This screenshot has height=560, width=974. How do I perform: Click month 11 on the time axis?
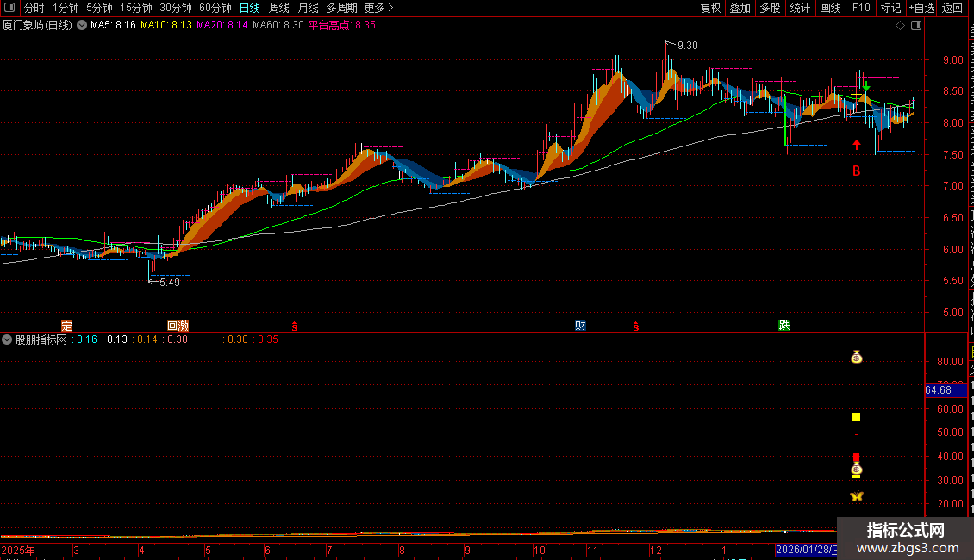click(592, 551)
